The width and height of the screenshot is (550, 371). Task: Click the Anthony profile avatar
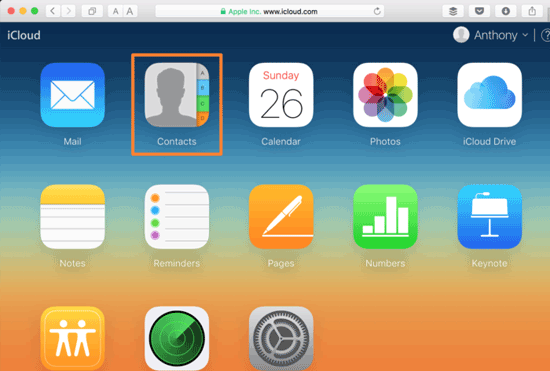[461, 35]
